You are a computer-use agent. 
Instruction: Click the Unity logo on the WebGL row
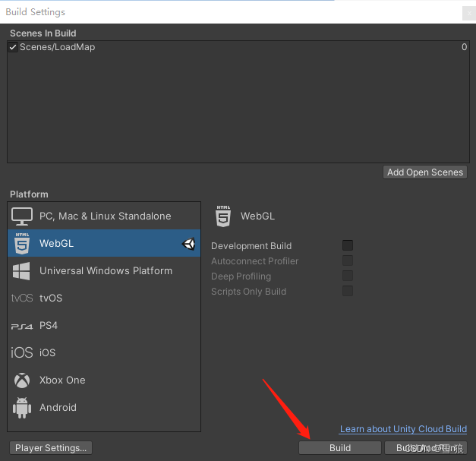click(x=188, y=244)
